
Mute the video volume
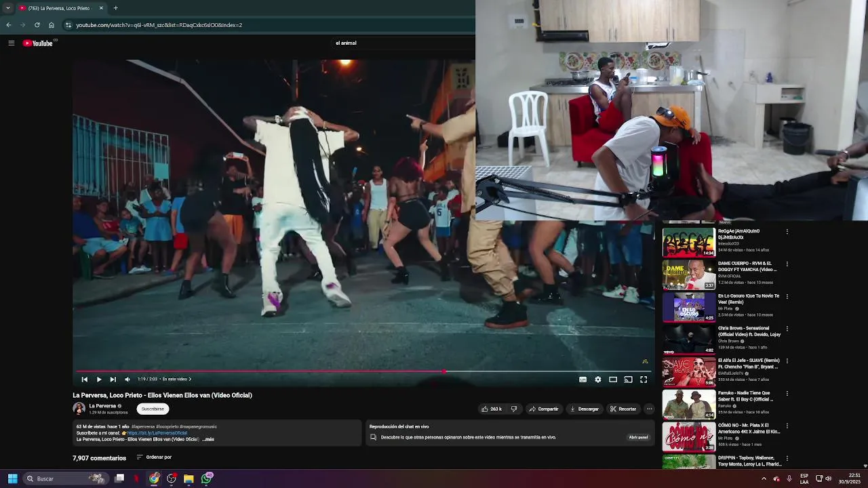click(x=127, y=380)
